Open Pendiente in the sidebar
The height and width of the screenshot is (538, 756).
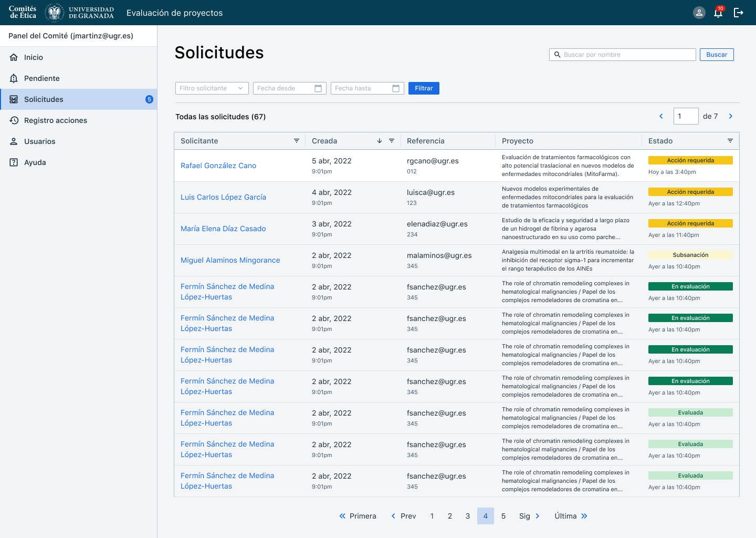42,78
